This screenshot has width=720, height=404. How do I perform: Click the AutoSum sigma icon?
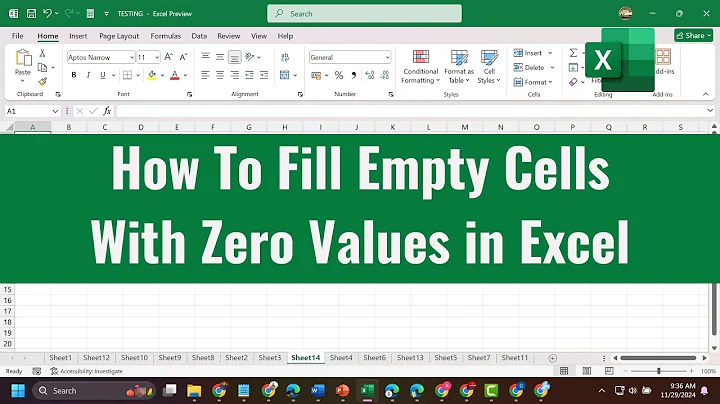573,53
